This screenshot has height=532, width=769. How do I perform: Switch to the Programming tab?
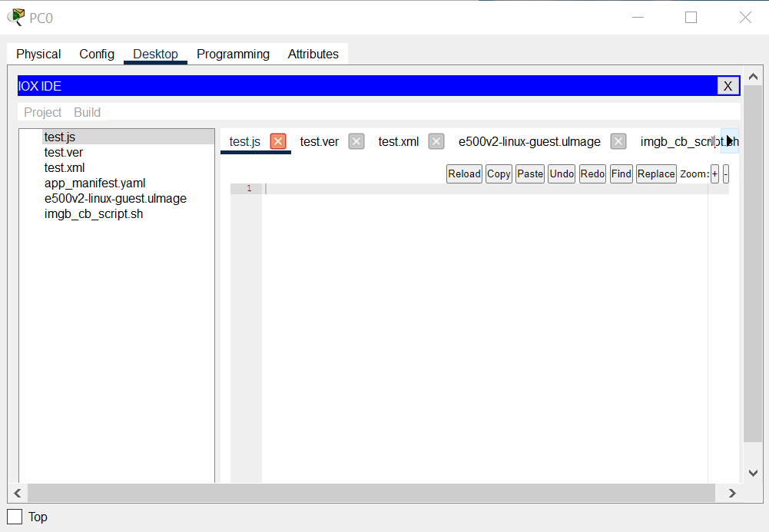[233, 54]
